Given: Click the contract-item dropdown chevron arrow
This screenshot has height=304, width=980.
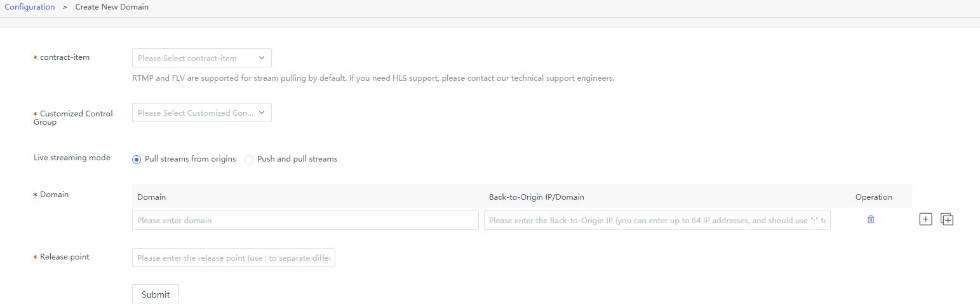Looking at the screenshot, I should point(262,58).
